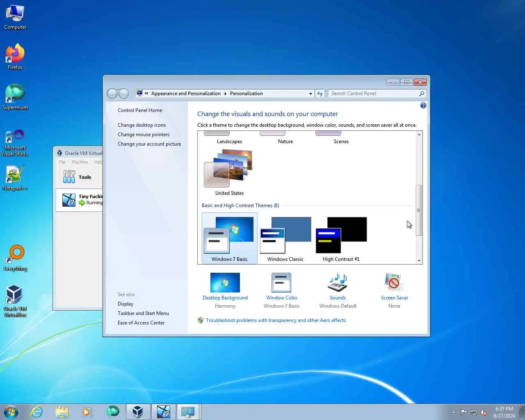525x420 pixels.
Task: Open Internet Explorer from the taskbar
Action: click(37, 412)
